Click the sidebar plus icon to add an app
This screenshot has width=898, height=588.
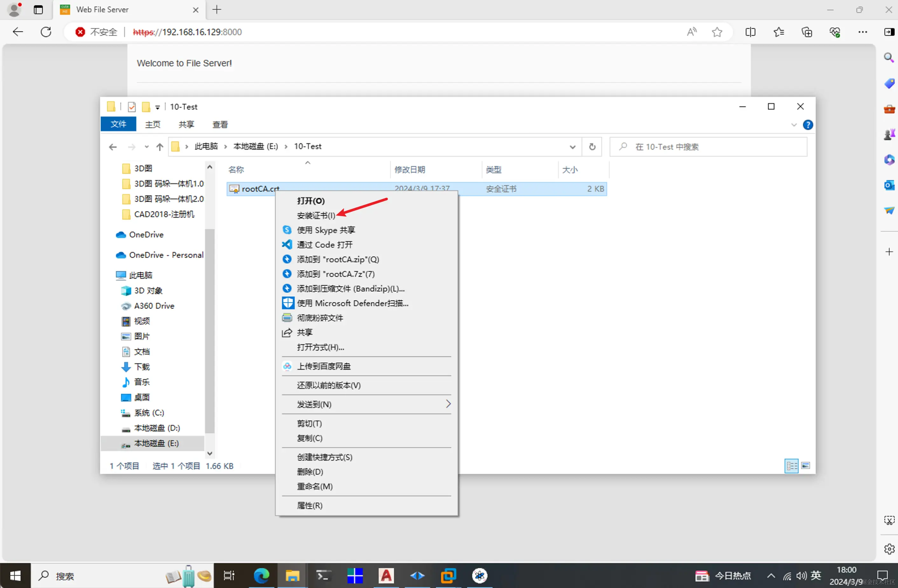(x=889, y=252)
